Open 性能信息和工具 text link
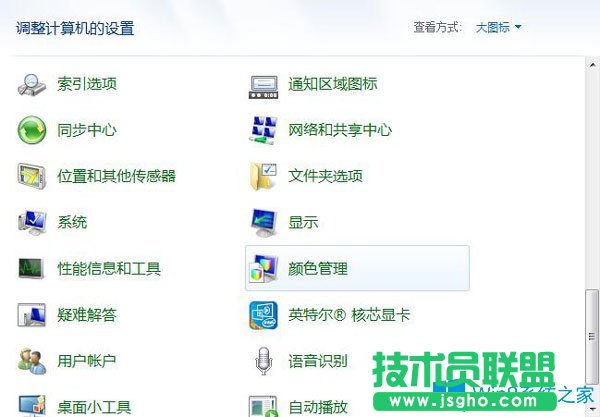 [109, 268]
